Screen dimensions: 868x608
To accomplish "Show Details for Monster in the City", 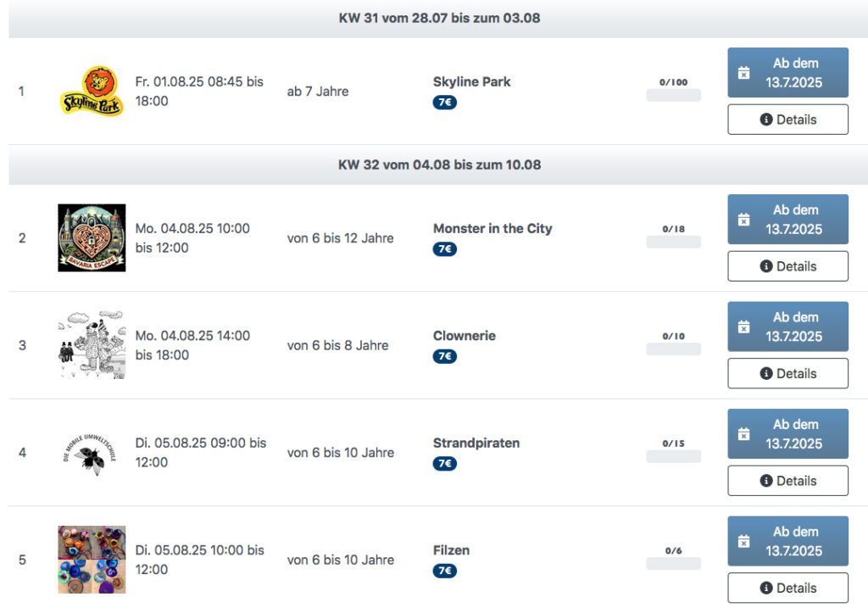I will pos(787,266).
